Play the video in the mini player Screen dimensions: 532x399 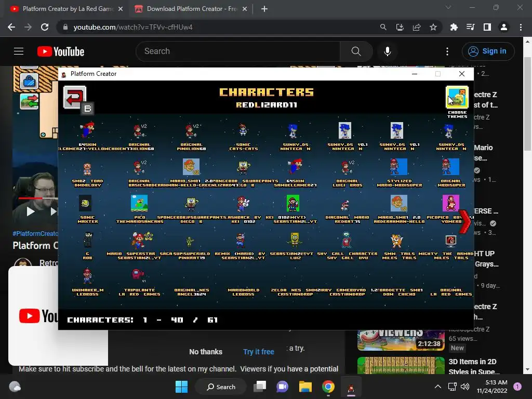pyautogui.click(x=31, y=212)
